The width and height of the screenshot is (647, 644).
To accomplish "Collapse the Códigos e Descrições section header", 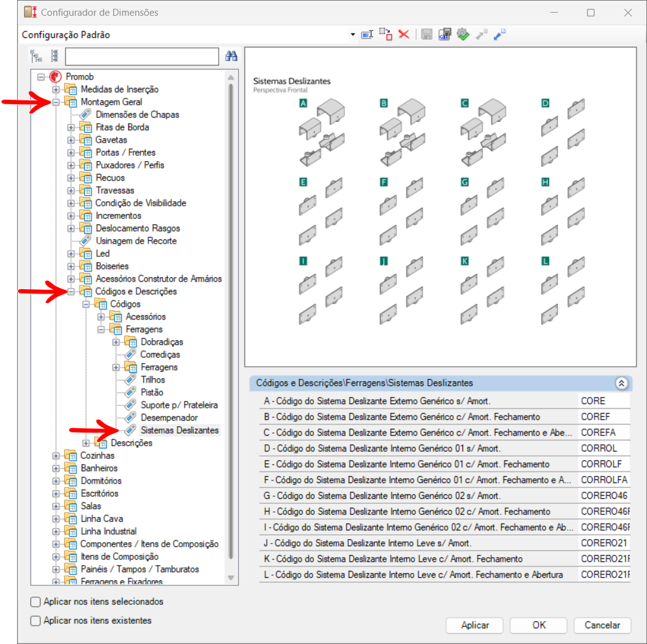I will 620,383.
